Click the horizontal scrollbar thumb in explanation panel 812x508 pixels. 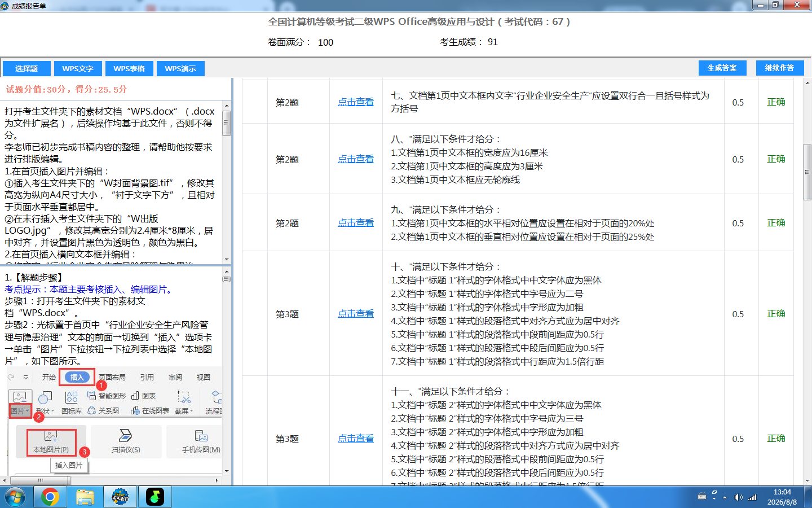[x=40, y=480]
